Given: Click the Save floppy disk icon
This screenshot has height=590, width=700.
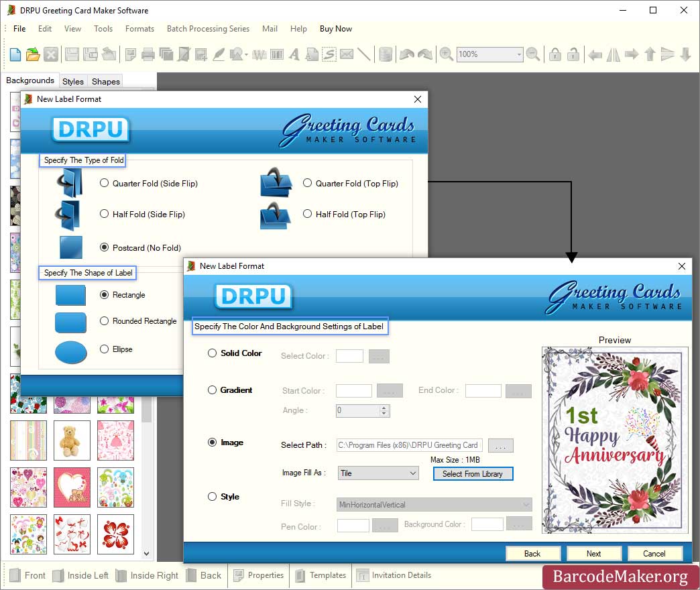Looking at the screenshot, I should coord(72,54).
